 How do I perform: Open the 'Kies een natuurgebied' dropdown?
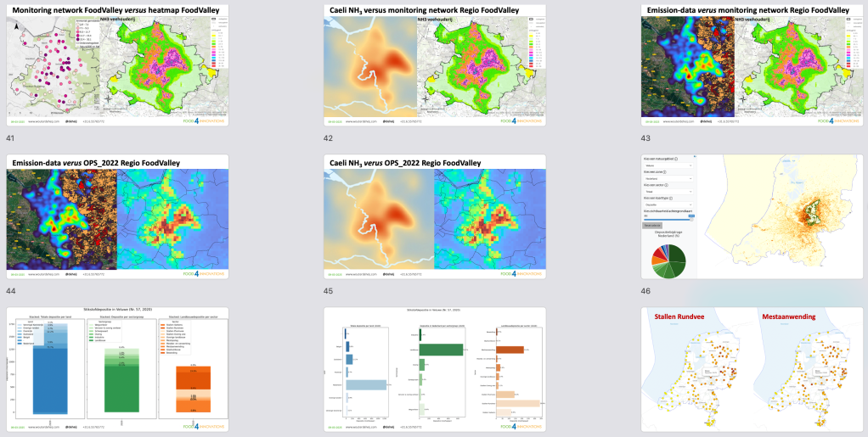click(x=668, y=166)
